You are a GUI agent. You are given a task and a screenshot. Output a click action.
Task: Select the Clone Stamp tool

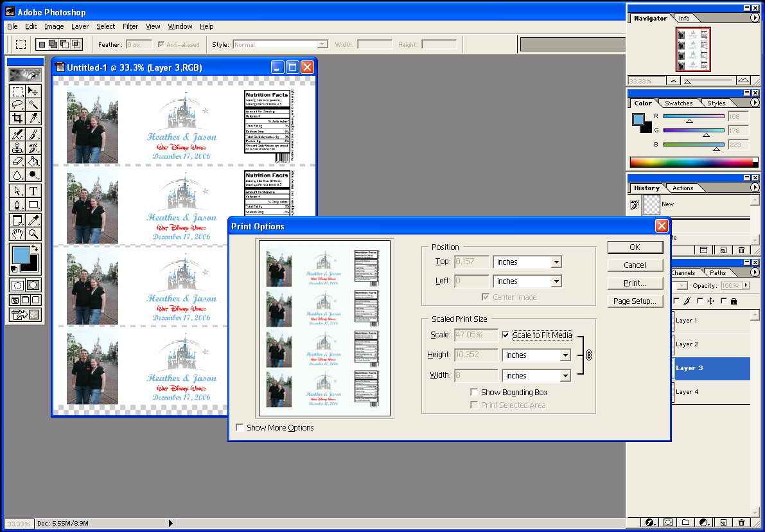click(17, 148)
